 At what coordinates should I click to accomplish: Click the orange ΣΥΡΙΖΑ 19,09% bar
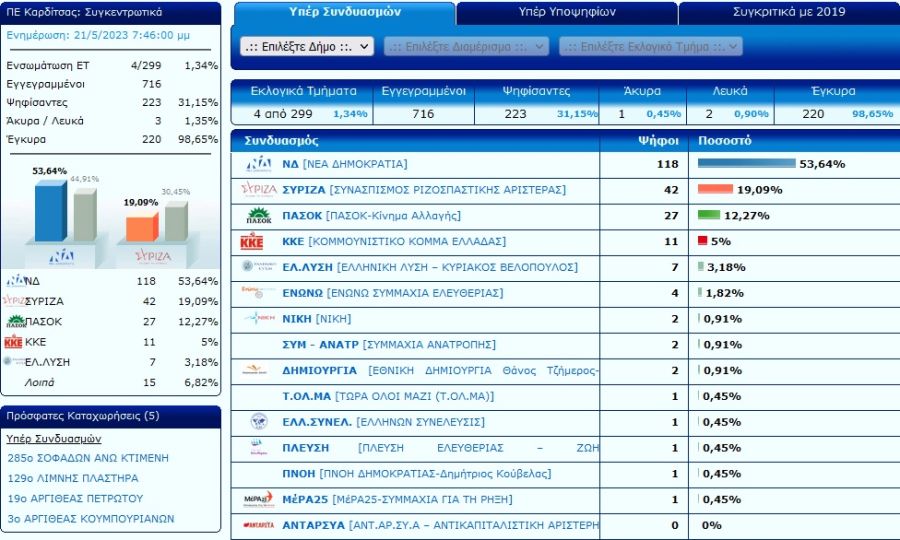715,189
